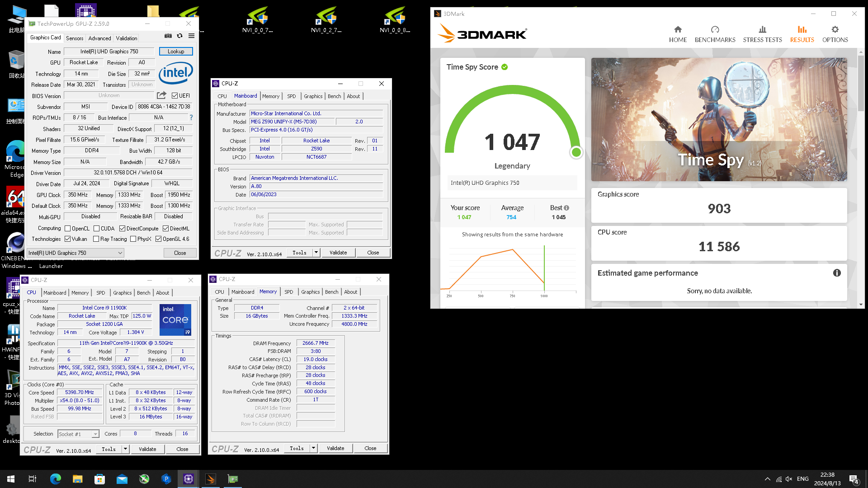Switch to Validation tab in GPU-Z
Image resolution: width=868 pixels, height=488 pixels.
tap(127, 38)
